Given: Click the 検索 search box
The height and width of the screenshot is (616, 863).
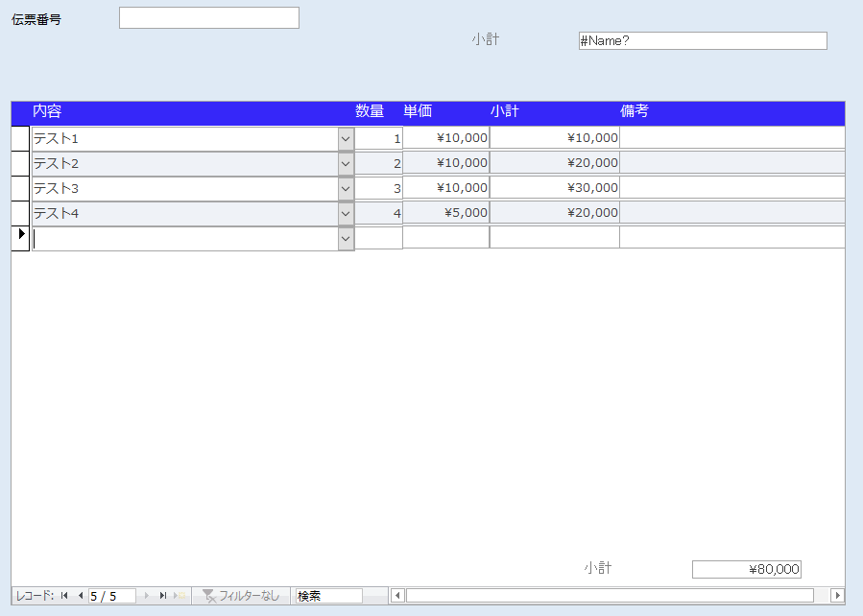Looking at the screenshot, I should [328, 596].
